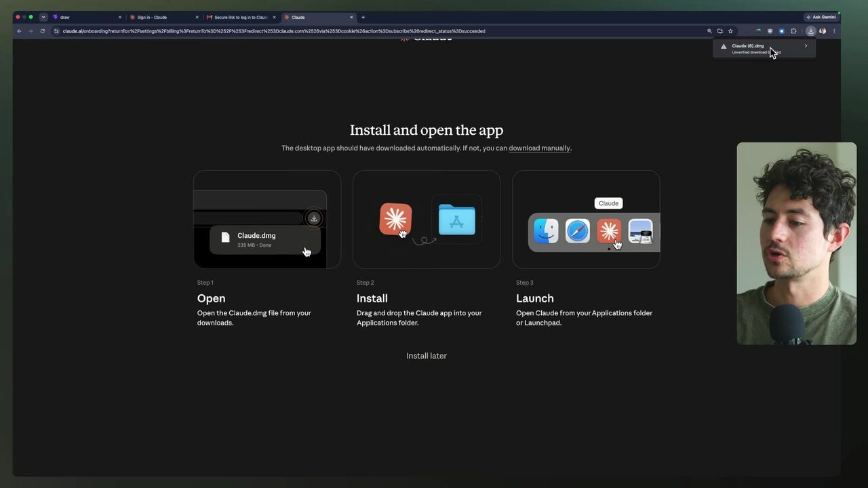Open the Extensions puzzle icon
Image resolution: width=868 pixels, height=488 pixels.
pos(793,31)
